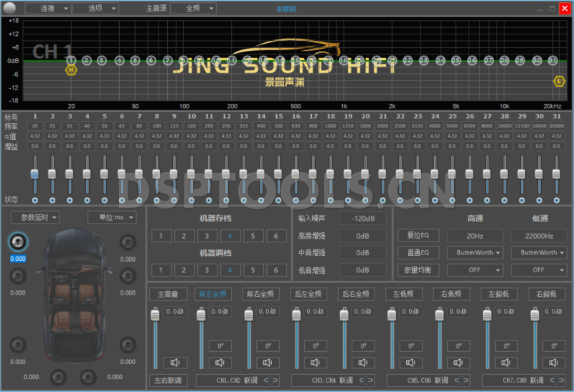Image resolution: width=574 pixels, height=392 pixels.
Task: Toggle CH3,CH4 联调 link
Action: click(x=333, y=381)
